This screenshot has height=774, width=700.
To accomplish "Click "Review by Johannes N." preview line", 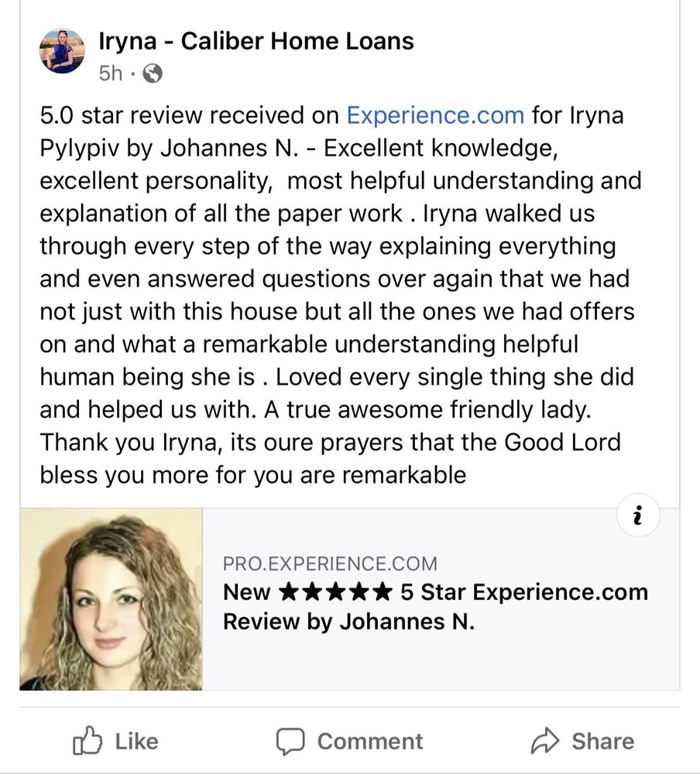I will (348, 622).
